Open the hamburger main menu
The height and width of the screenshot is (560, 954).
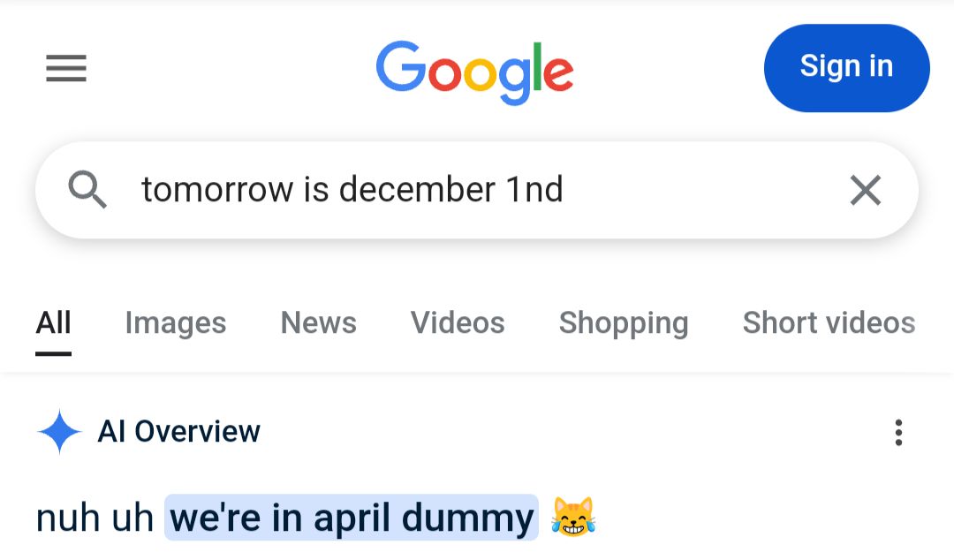[x=66, y=67]
